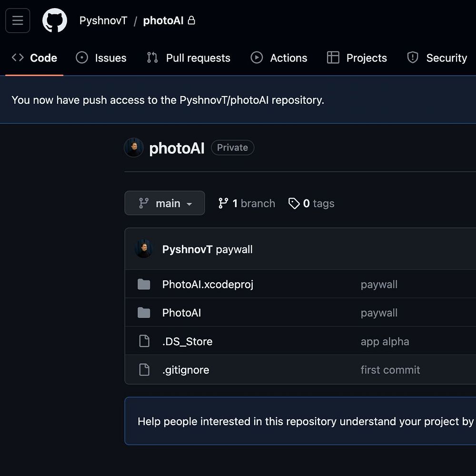Open the latest paywall commit message

point(234,249)
